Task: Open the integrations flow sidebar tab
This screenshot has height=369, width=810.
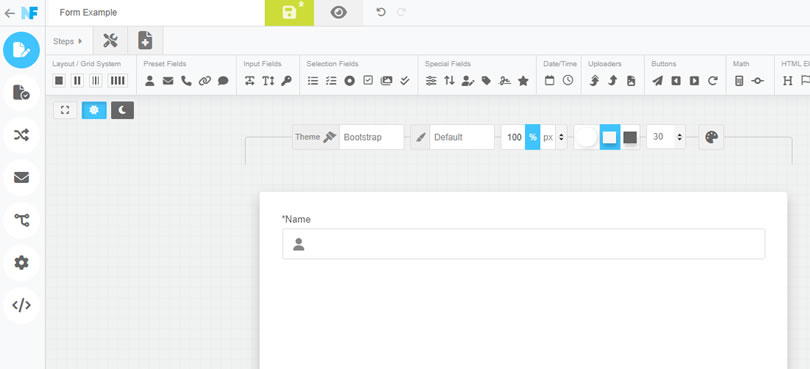Action: [21, 221]
